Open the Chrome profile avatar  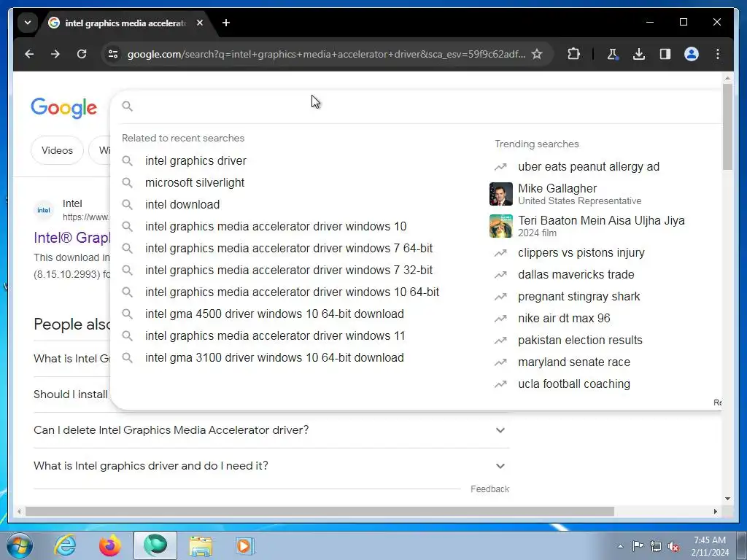[x=692, y=54]
